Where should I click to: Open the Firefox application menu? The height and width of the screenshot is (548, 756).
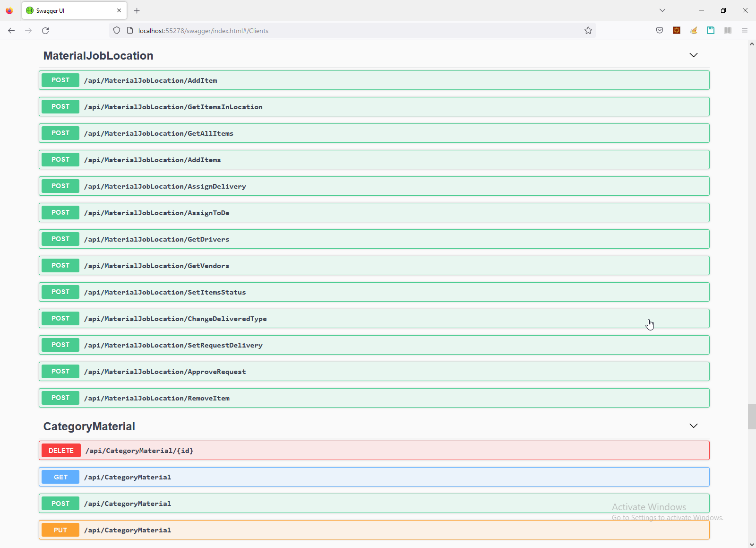tap(745, 30)
